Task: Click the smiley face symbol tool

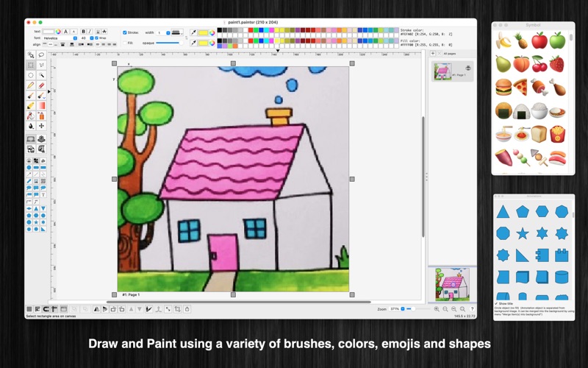Action: (29, 160)
